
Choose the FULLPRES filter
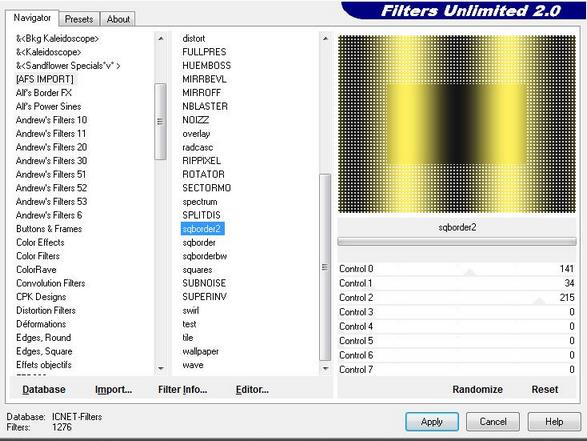204,52
